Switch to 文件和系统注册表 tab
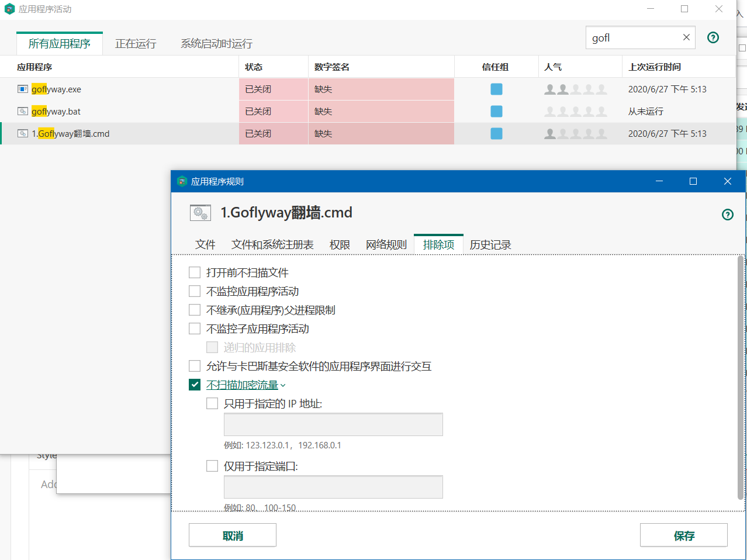This screenshot has width=747, height=560. (272, 244)
